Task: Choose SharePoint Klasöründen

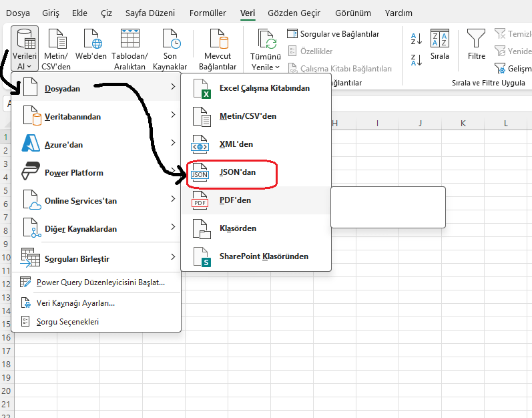Action: click(x=256, y=256)
